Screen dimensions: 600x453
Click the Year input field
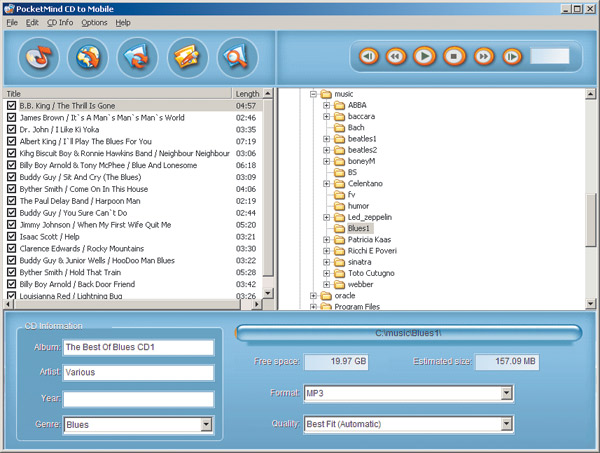[x=138, y=399]
